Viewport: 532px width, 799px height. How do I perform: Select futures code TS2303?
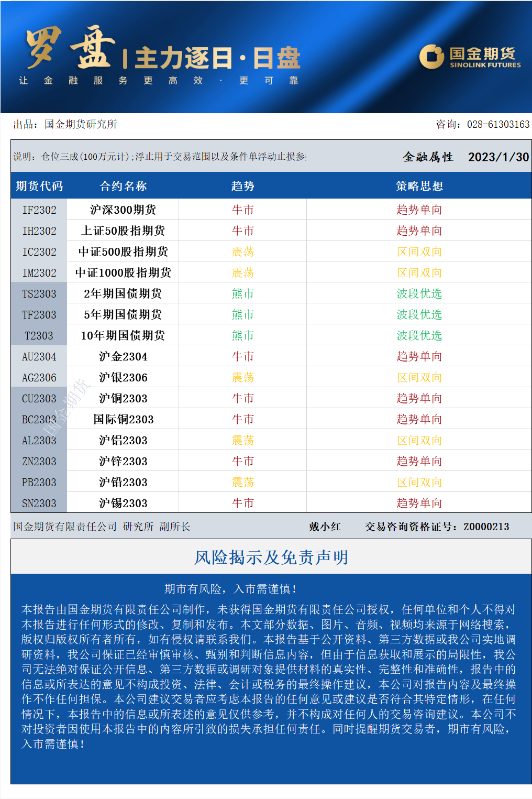[x=39, y=293]
